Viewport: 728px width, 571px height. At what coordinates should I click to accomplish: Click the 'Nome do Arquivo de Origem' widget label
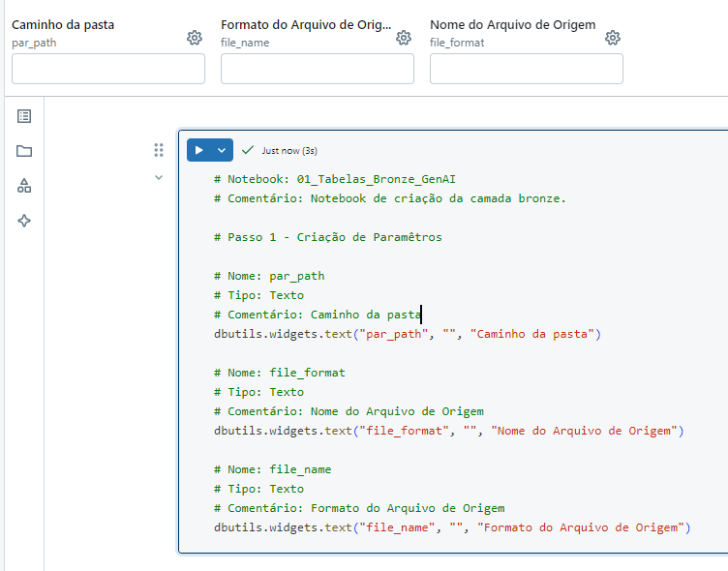(512, 24)
